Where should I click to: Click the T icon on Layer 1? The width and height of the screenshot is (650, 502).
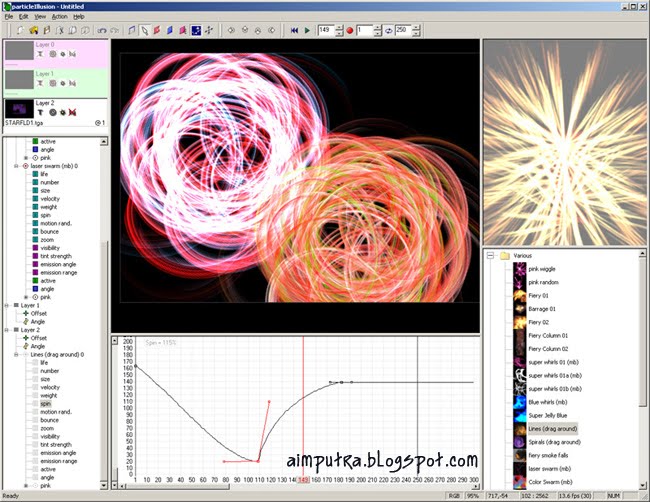tap(40, 83)
